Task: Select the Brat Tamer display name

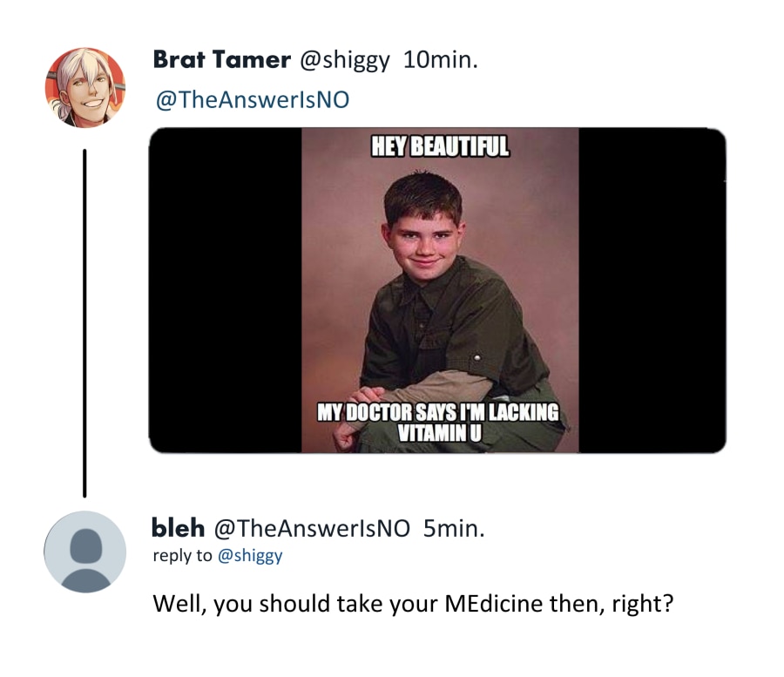Action: pos(221,59)
